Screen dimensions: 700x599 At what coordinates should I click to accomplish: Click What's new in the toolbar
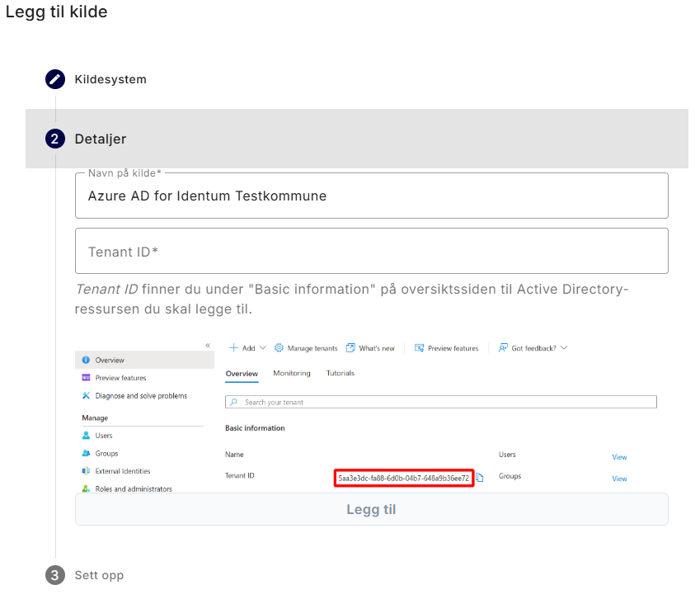click(x=370, y=348)
